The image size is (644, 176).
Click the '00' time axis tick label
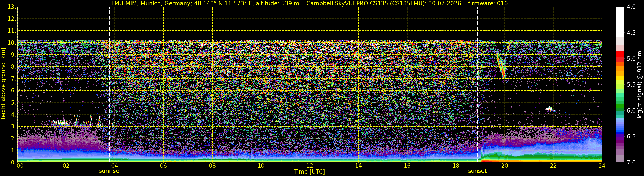click(20, 166)
